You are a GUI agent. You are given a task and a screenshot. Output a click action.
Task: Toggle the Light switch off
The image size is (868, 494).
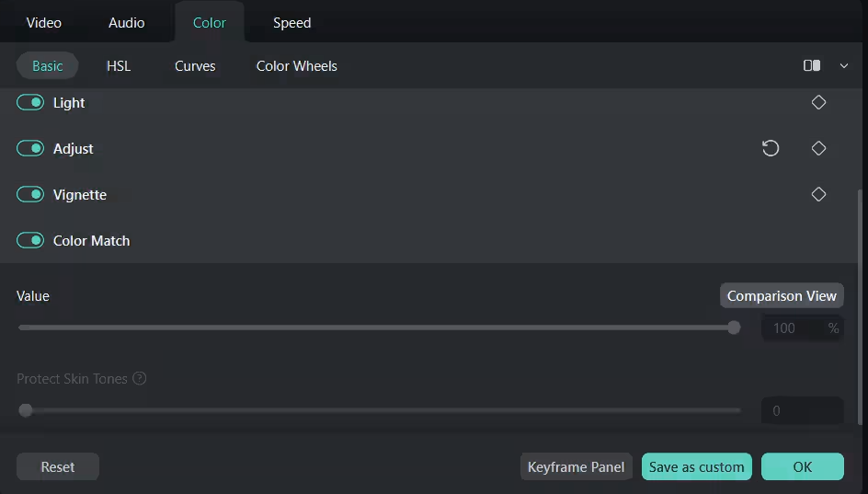[x=30, y=103]
